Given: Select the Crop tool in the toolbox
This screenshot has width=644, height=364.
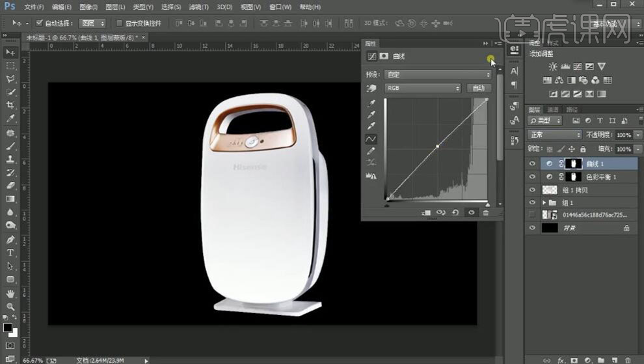Looking at the screenshot, I should click(10, 105).
